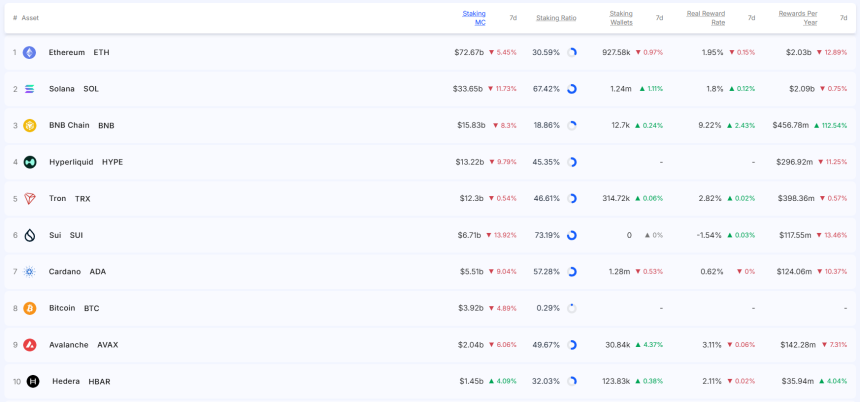
Task: Click the BNB Chain logo icon
Action: pyautogui.click(x=29, y=126)
